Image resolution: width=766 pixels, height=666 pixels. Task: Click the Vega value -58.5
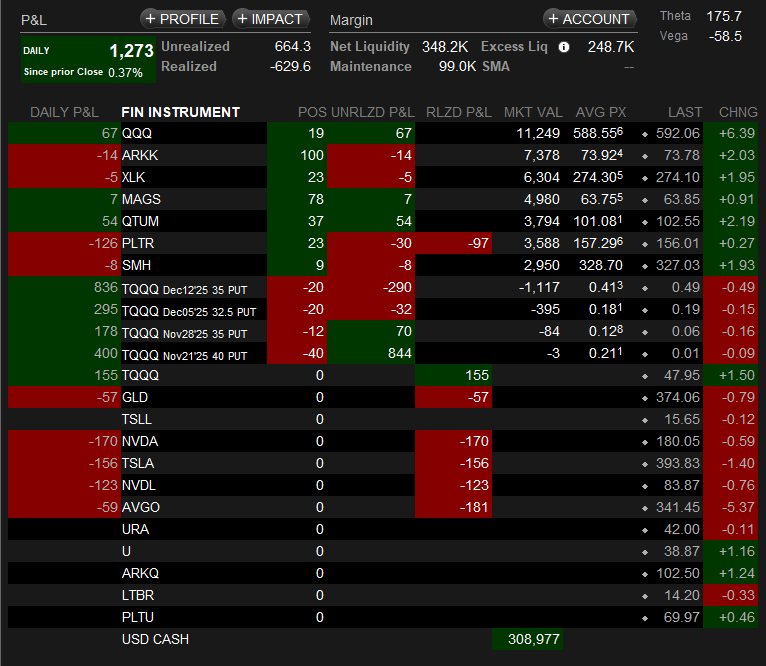(x=725, y=36)
